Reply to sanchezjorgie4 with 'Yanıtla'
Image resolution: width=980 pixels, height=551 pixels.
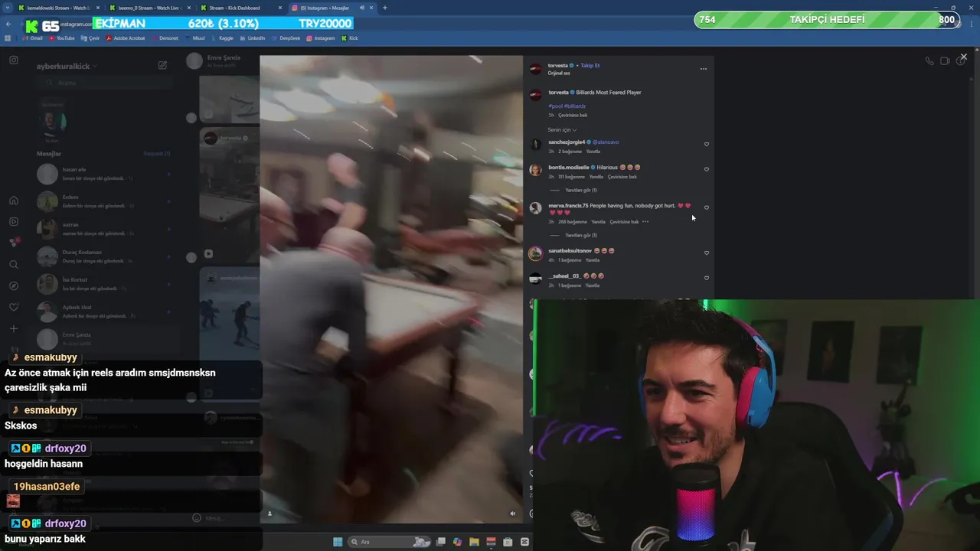pyautogui.click(x=593, y=152)
